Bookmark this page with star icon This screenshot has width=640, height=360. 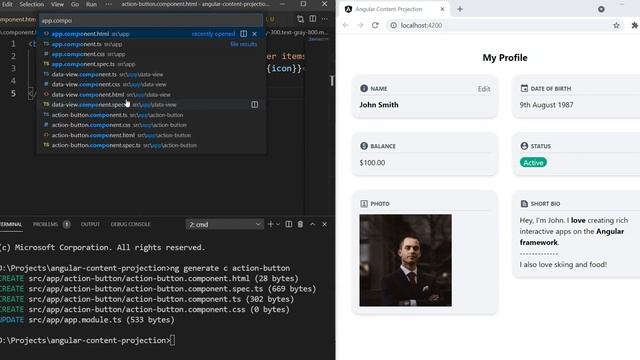click(x=616, y=25)
